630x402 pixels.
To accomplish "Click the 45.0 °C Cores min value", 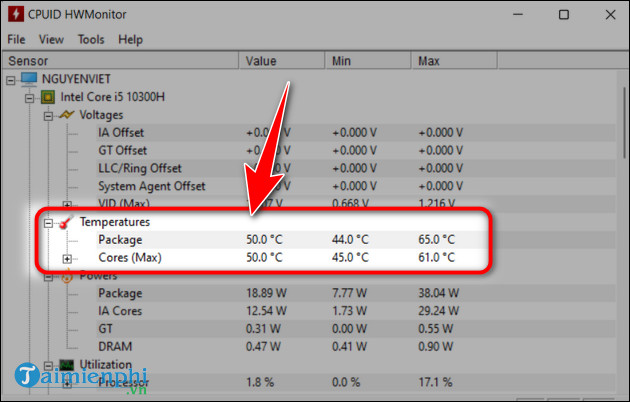I will [x=350, y=257].
